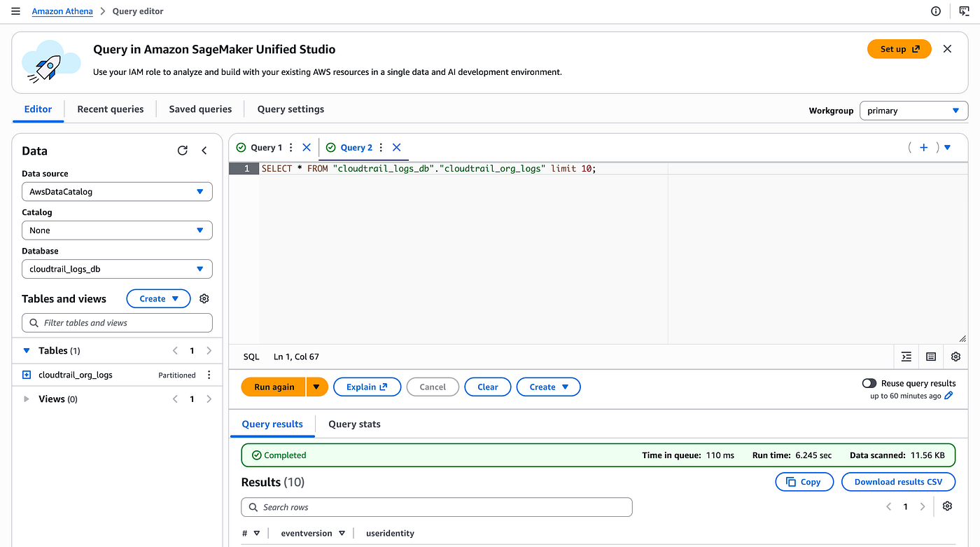Screen dimensions: 980x547
Task: Open the Create dropdown below the editor
Action: (x=548, y=387)
